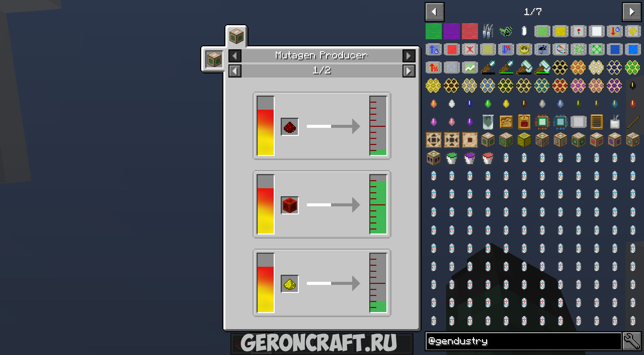Select the scoop with green durability bar

(x=506, y=67)
